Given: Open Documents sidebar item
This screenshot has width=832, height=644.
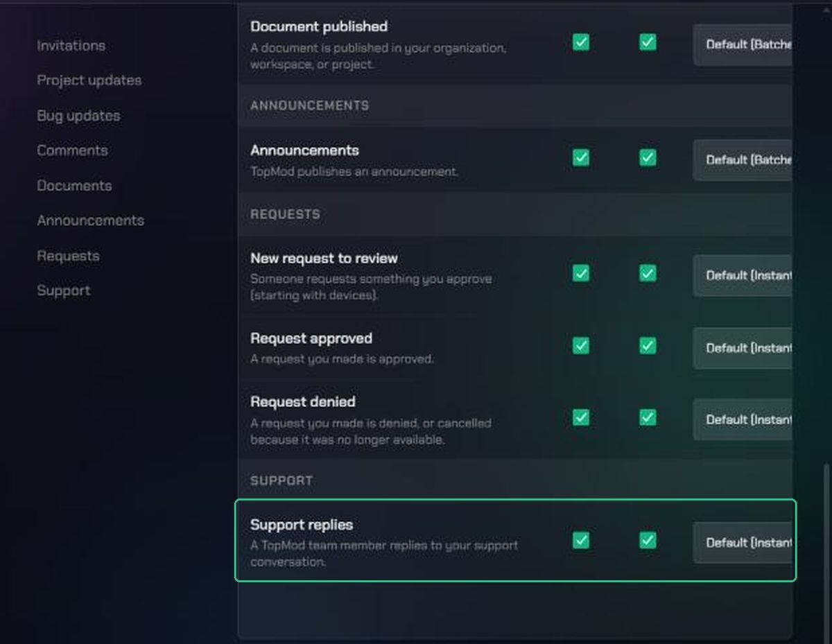Looking at the screenshot, I should tap(74, 186).
